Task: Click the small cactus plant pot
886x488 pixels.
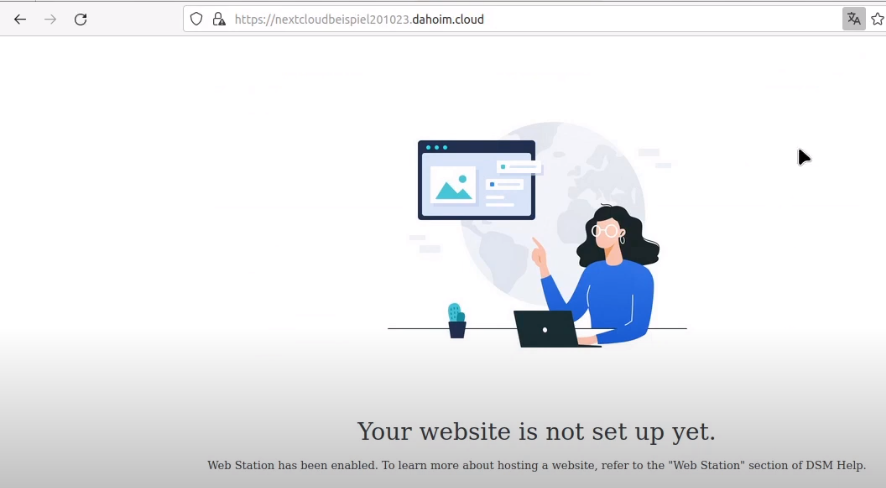Action: [x=457, y=320]
